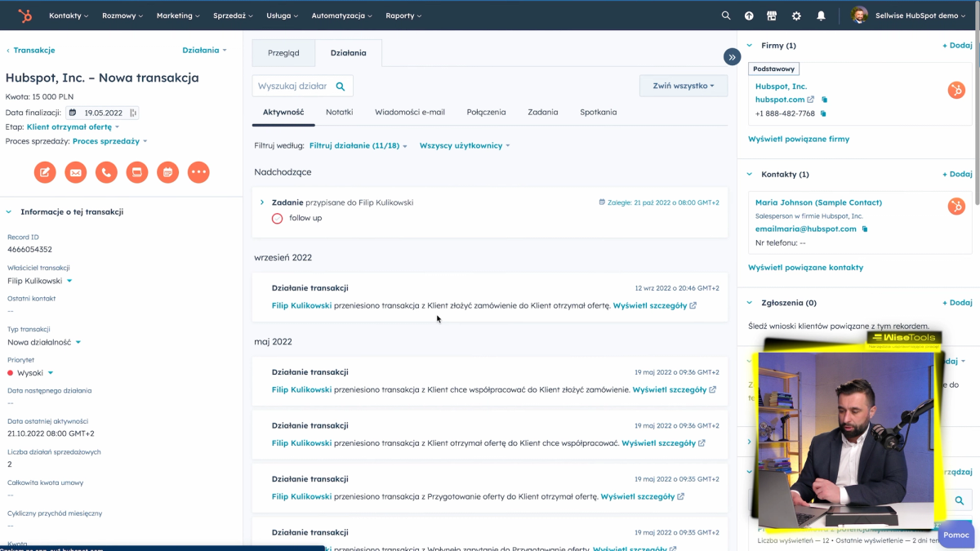Open the marketplace shop icon
This screenshot has width=980, height=551.
pos(772,16)
